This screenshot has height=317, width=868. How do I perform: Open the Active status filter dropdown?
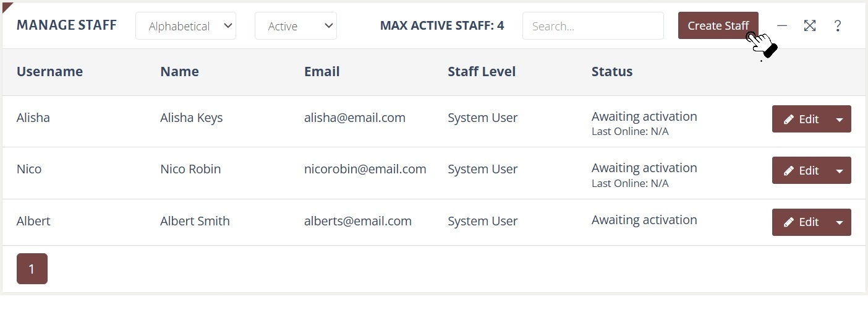pos(296,26)
